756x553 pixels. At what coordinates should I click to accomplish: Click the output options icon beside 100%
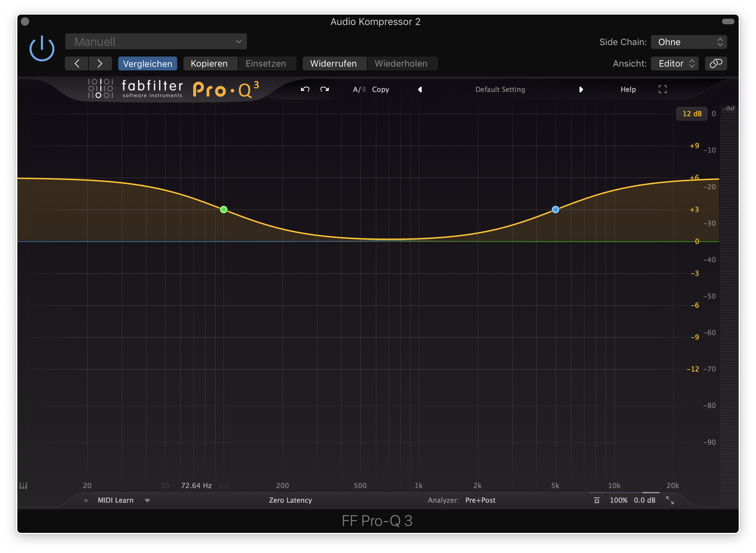pos(597,500)
